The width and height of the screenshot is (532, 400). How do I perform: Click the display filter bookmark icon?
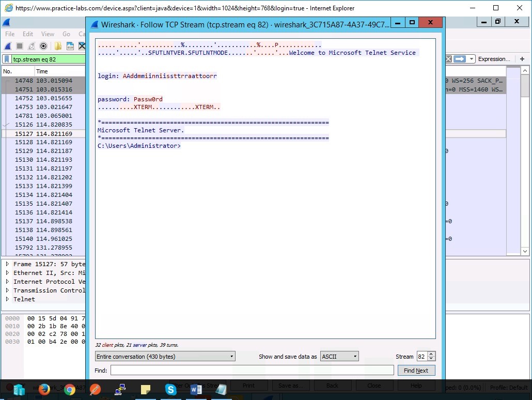pos(7,59)
